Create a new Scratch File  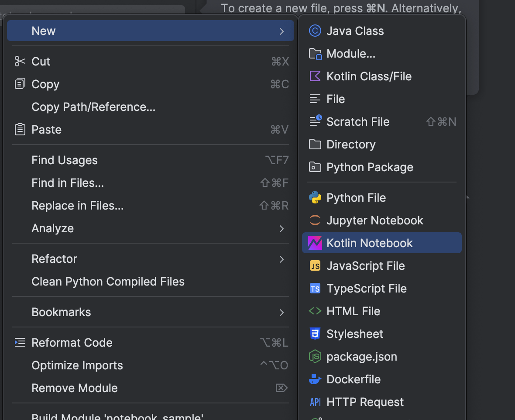click(381, 122)
